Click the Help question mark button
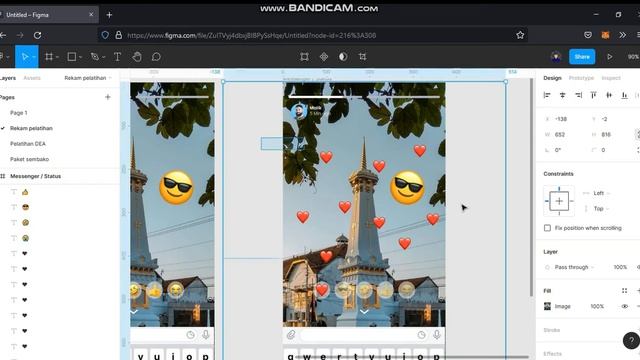 (x=631, y=340)
